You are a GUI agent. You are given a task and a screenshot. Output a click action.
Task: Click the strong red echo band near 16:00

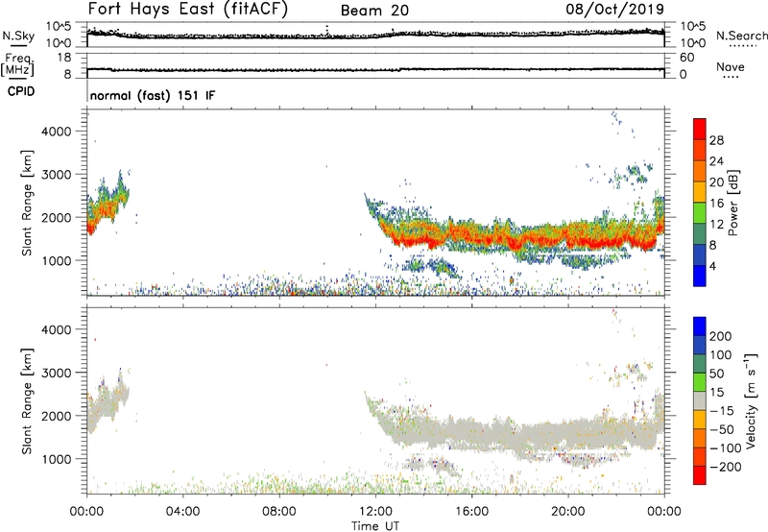tap(471, 239)
